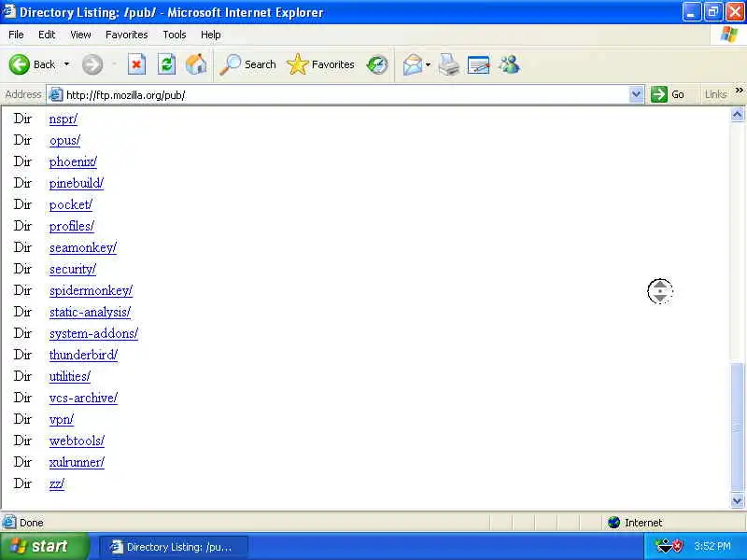Click the system tray clock 3:52 PM
Viewport: 747px width, 560px height.
[712, 546]
